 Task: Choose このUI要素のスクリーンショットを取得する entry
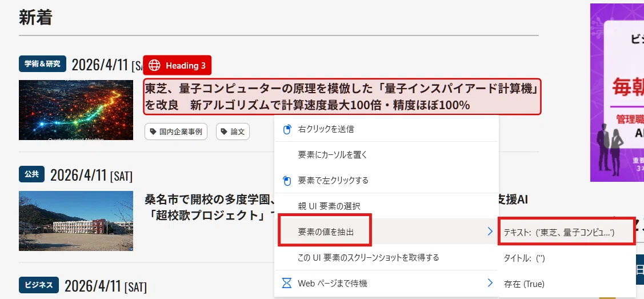(386, 257)
